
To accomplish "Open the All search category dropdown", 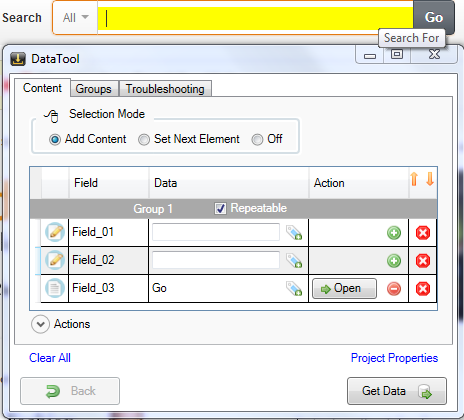I will tap(76, 18).
